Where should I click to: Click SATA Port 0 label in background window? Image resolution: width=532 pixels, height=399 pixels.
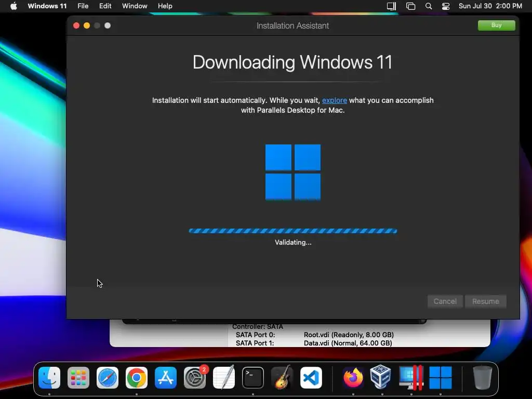tap(255, 335)
